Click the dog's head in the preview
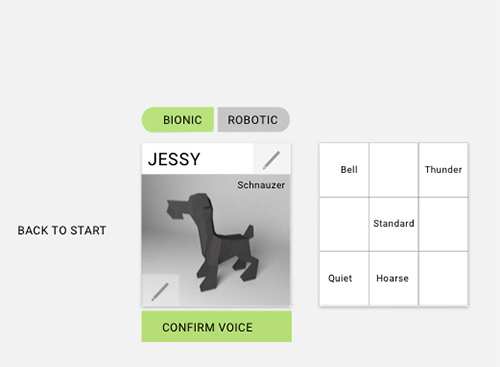The width and height of the screenshot is (500, 367). (190, 206)
